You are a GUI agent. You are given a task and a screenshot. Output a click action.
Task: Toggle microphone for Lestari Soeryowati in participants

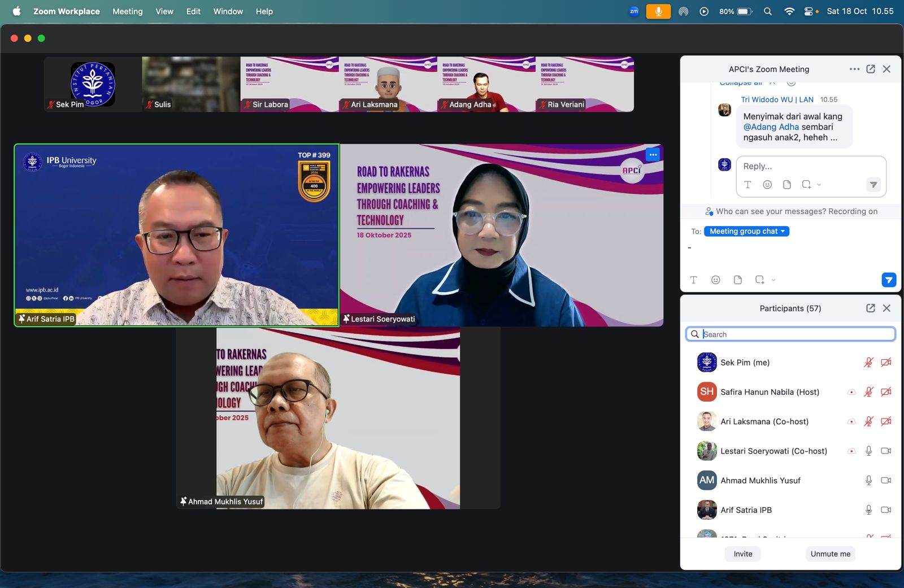868,451
